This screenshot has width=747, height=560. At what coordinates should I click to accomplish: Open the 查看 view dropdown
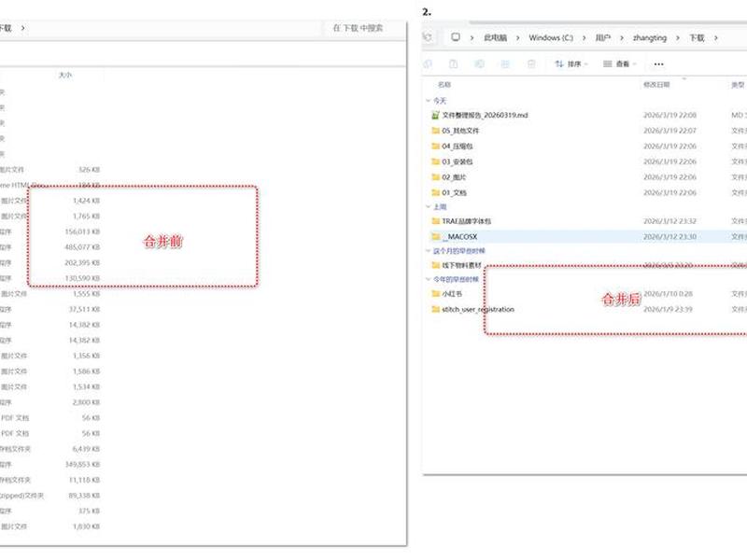click(619, 63)
